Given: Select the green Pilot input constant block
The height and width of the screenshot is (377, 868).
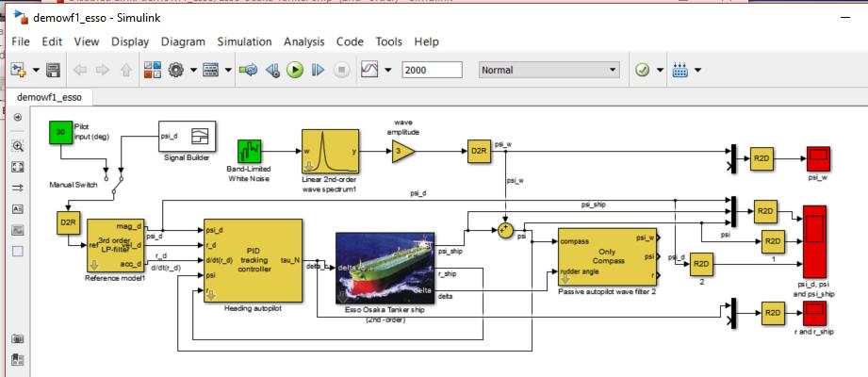Looking at the screenshot, I should click(x=61, y=132).
